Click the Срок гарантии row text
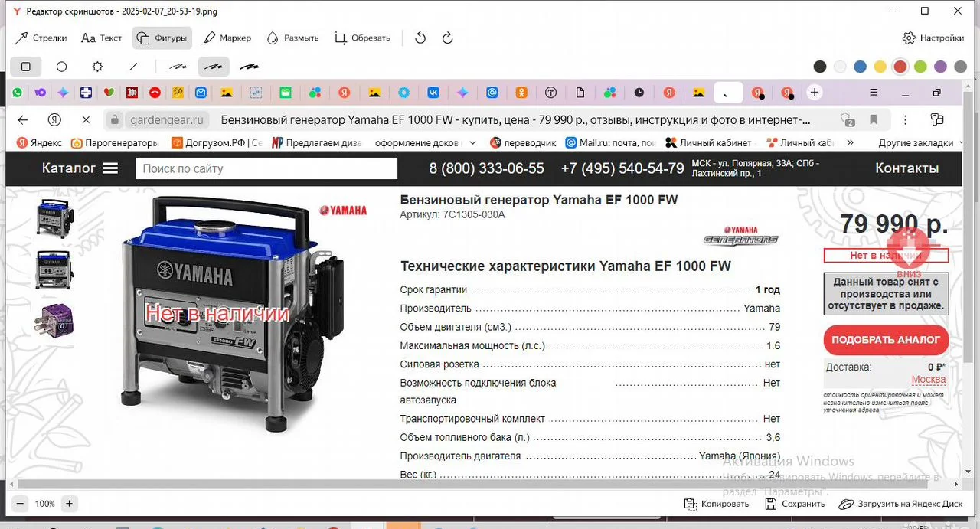980x529 pixels. click(433, 289)
